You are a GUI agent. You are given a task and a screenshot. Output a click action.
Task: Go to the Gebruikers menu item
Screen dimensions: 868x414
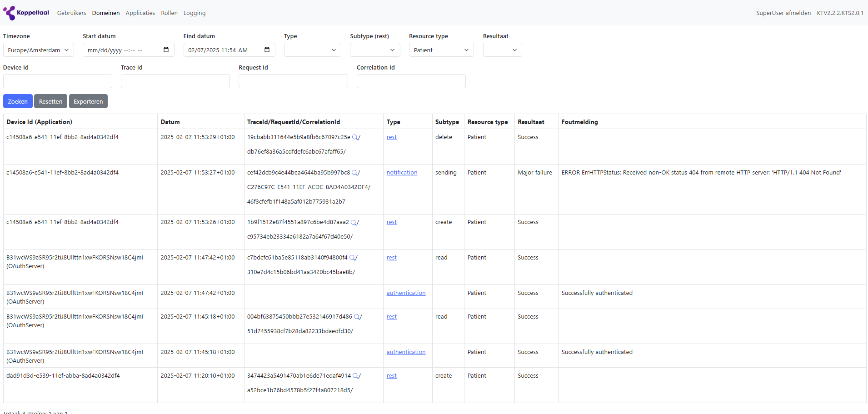pyautogui.click(x=71, y=13)
